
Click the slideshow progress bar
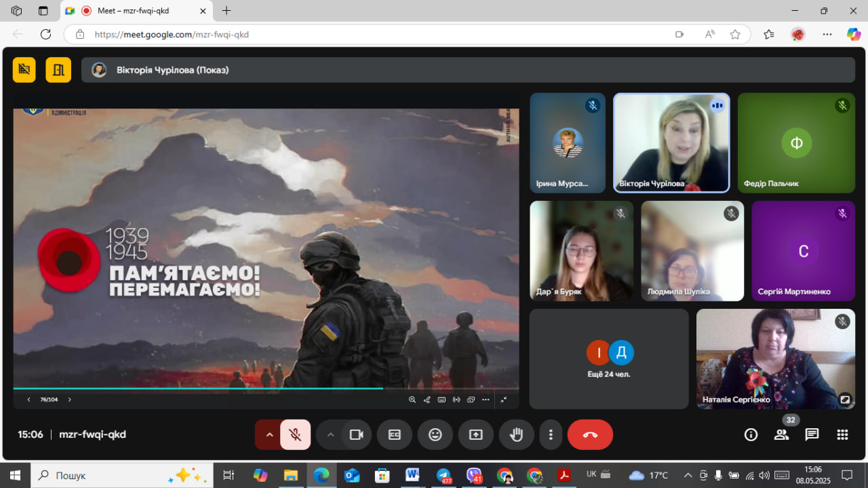(x=266, y=389)
